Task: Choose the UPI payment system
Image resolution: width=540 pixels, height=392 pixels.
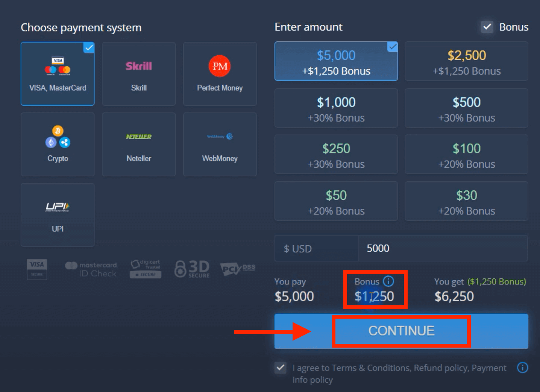Action: click(x=57, y=214)
